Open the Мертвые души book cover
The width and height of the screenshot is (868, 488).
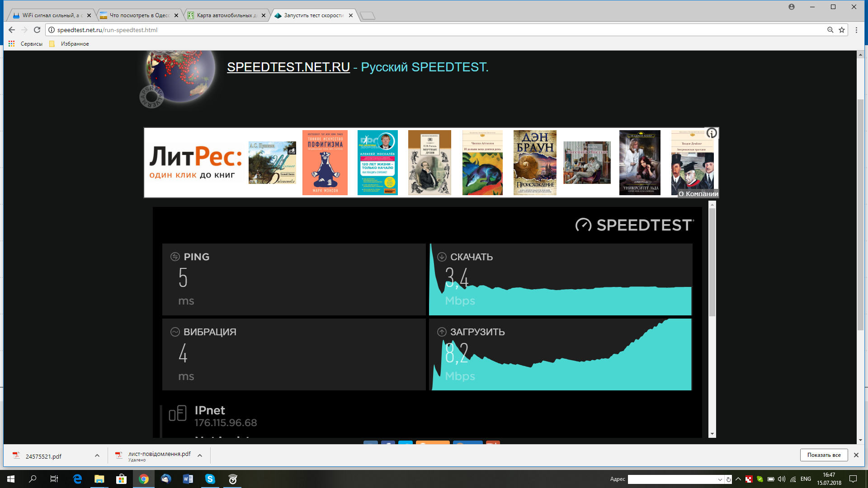pyautogui.click(x=429, y=163)
